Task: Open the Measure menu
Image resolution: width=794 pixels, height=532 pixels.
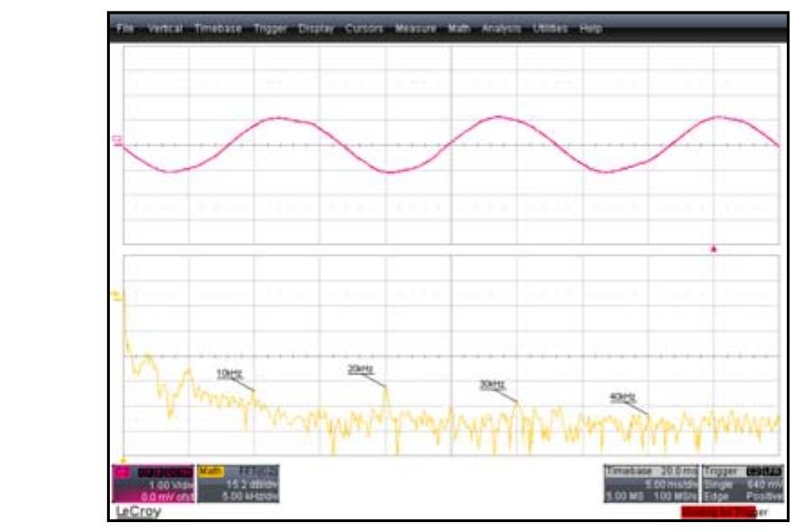Action: [416, 29]
